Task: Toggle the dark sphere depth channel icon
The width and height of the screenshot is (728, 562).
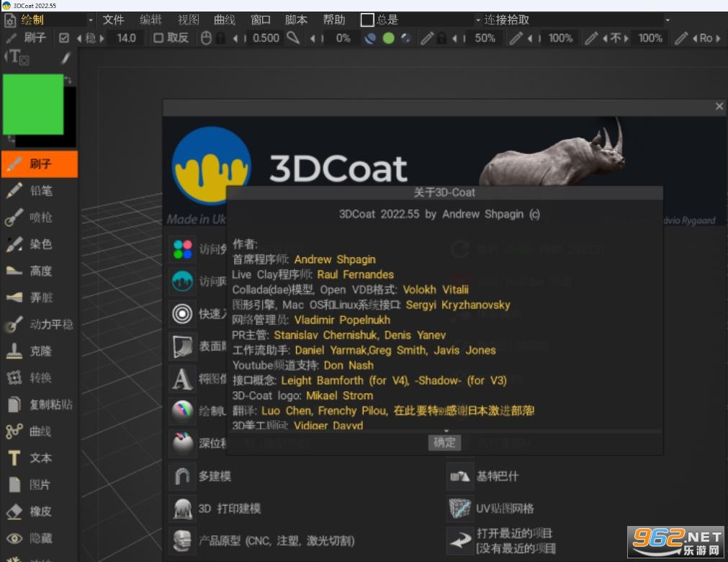Action: [370, 38]
